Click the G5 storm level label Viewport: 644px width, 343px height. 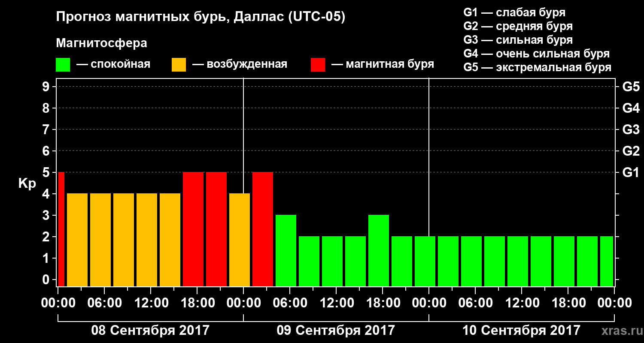(x=631, y=87)
